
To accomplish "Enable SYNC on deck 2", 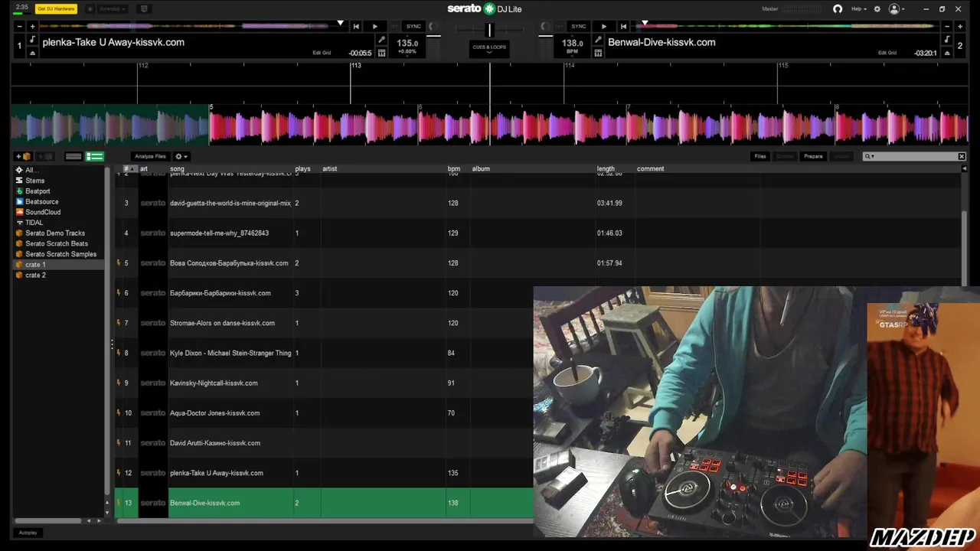I will [579, 26].
